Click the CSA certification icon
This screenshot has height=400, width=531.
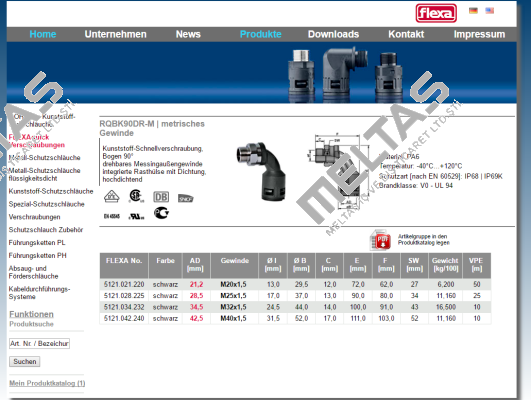136,196
